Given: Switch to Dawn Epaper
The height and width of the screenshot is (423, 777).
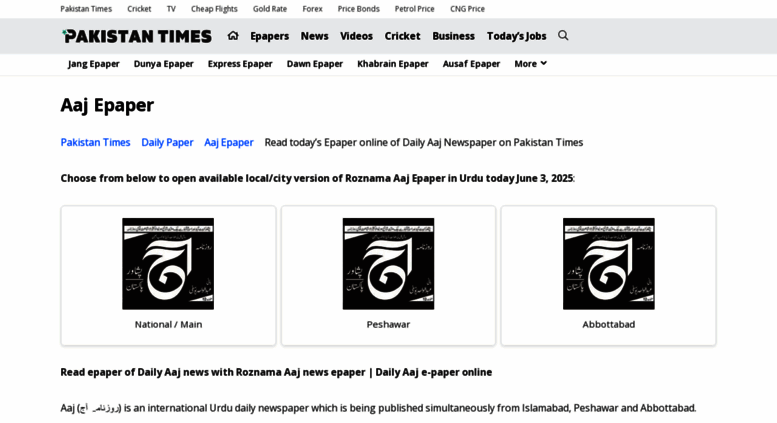Looking at the screenshot, I should click(x=314, y=64).
